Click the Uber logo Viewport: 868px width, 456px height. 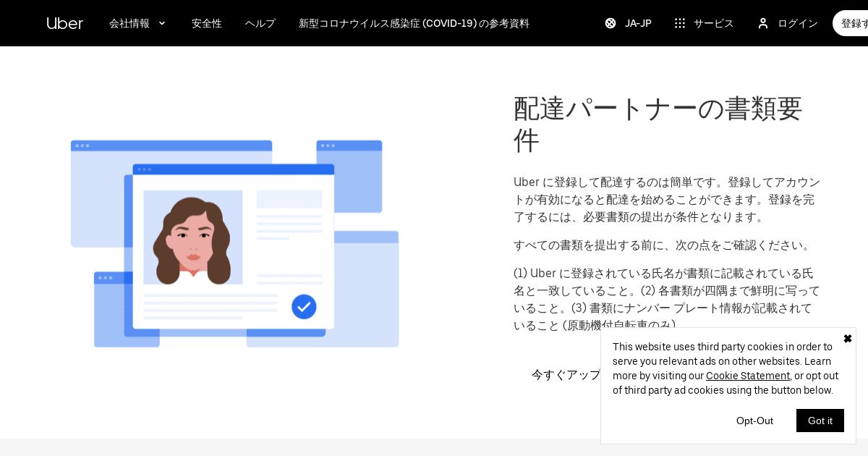point(65,23)
